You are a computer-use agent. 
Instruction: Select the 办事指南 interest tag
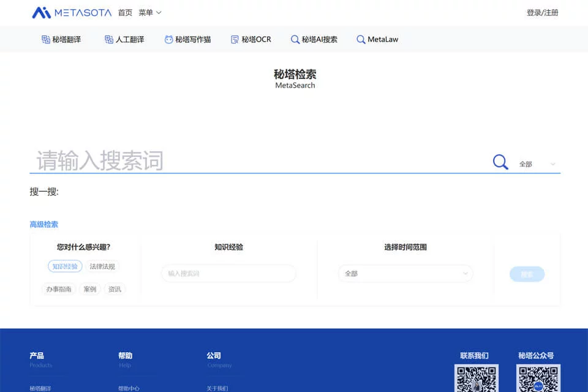click(59, 289)
